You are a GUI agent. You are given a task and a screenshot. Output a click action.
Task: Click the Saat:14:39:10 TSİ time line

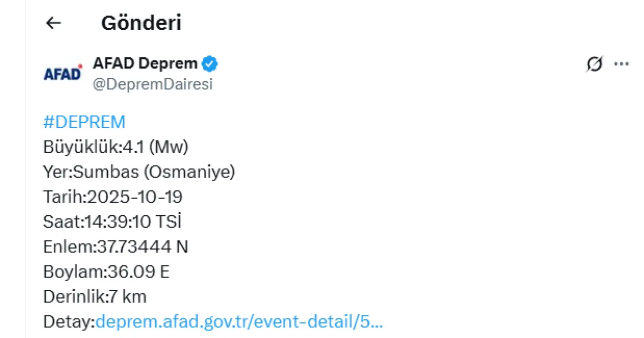[x=112, y=222]
